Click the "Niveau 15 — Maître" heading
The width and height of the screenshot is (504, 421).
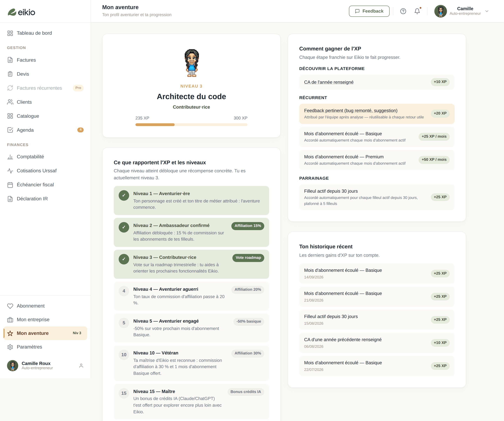pyautogui.click(x=154, y=391)
